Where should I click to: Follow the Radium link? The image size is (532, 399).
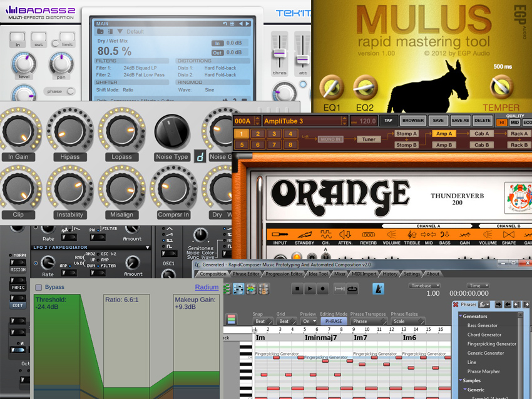207,287
